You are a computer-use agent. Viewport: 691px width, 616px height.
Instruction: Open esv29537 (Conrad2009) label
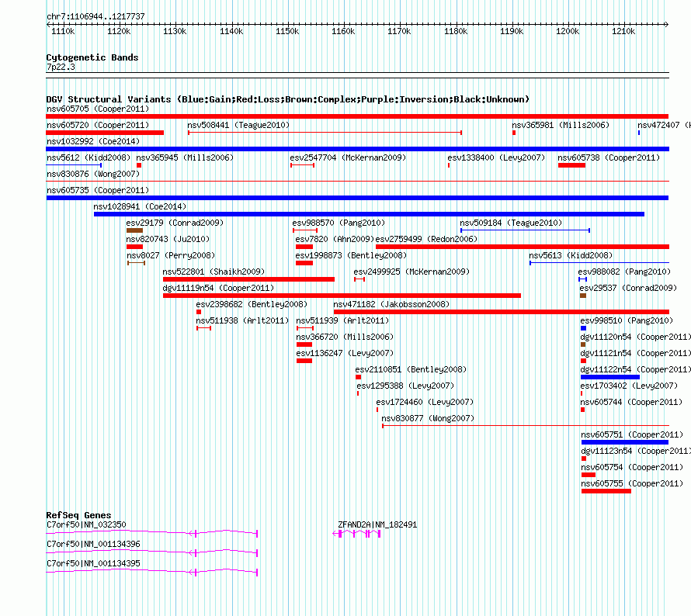[x=628, y=288]
